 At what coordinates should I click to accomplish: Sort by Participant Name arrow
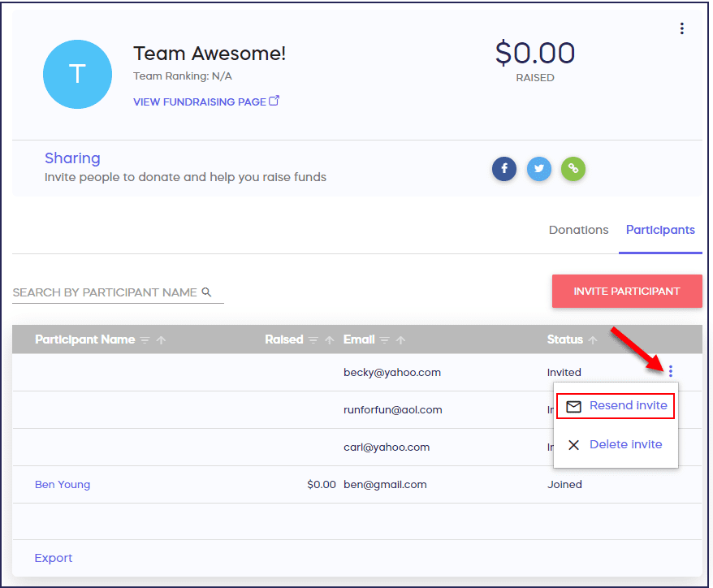click(161, 340)
